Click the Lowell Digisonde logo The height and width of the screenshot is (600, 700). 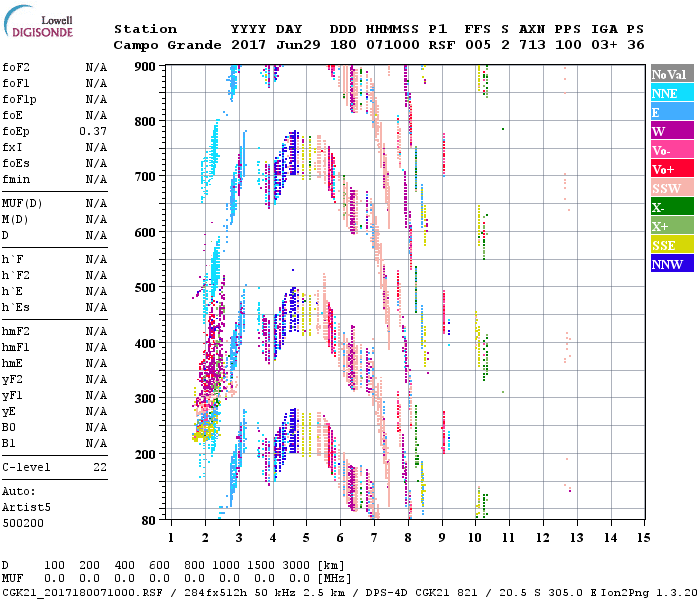tap(38, 21)
